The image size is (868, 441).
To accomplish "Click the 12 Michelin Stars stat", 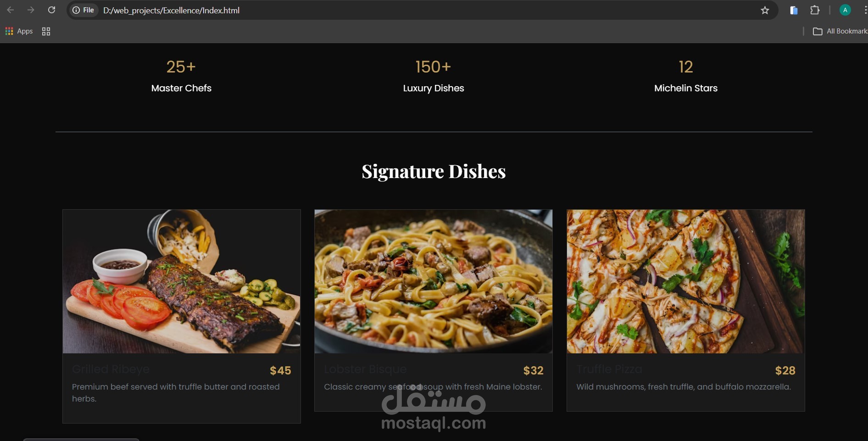I will [x=686, y=76].
